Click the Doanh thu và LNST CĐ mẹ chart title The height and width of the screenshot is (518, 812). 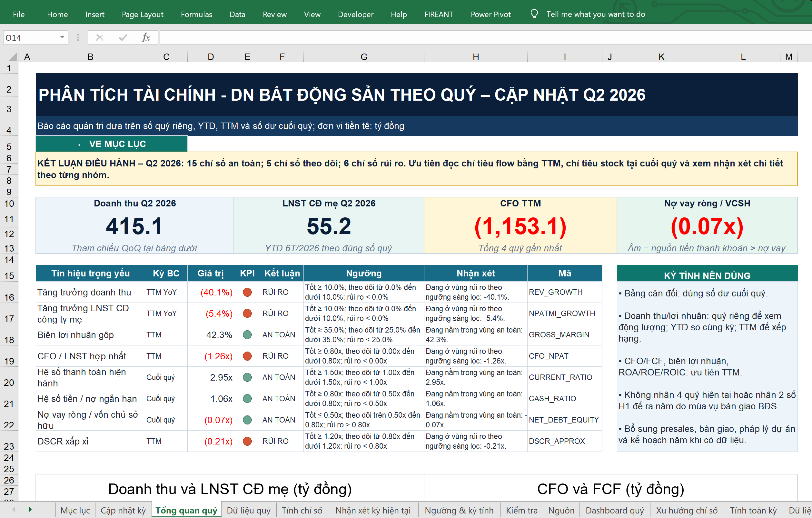tap(230, 489)
